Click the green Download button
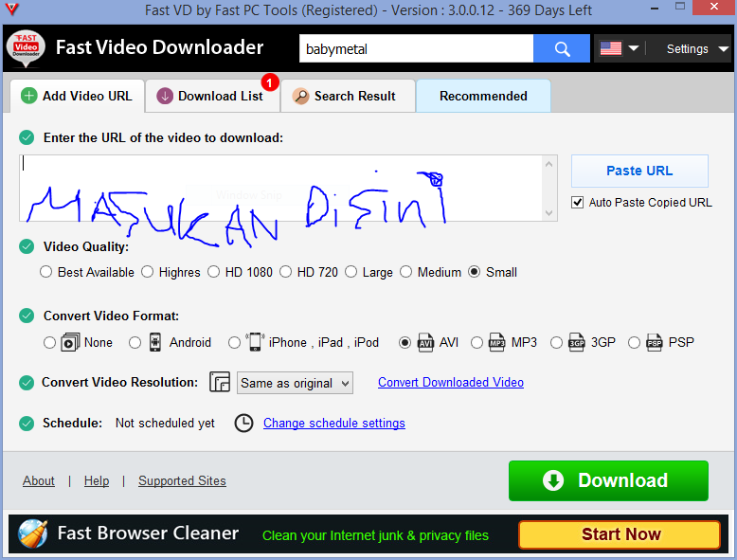Image resolution: width=737 pixels, height=560 pixels. [x=608, y=480]
